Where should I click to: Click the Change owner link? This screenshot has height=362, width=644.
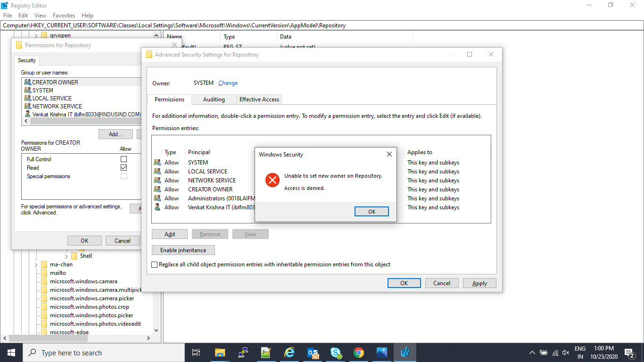tap(228, 83)
